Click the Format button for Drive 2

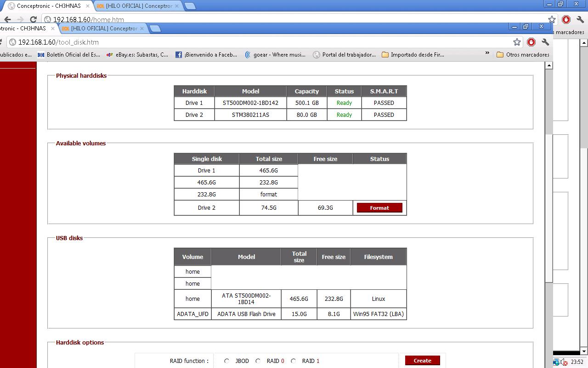pos(379,208)
